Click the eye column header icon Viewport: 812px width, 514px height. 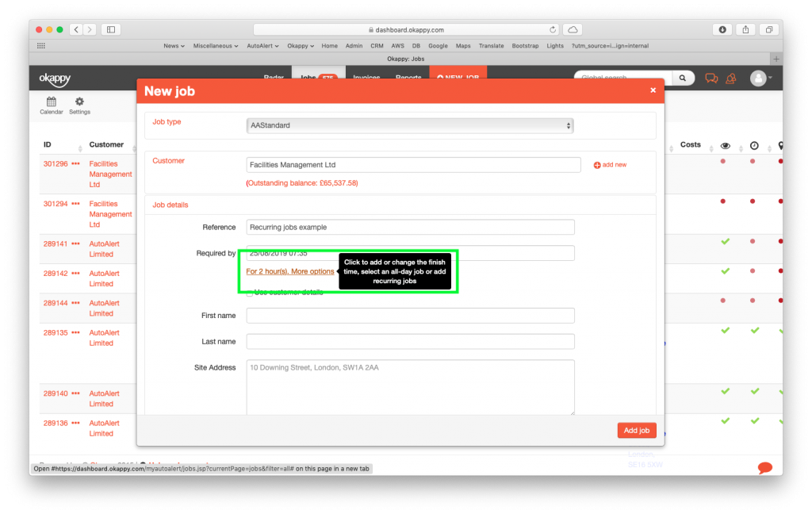coord(726,146)
